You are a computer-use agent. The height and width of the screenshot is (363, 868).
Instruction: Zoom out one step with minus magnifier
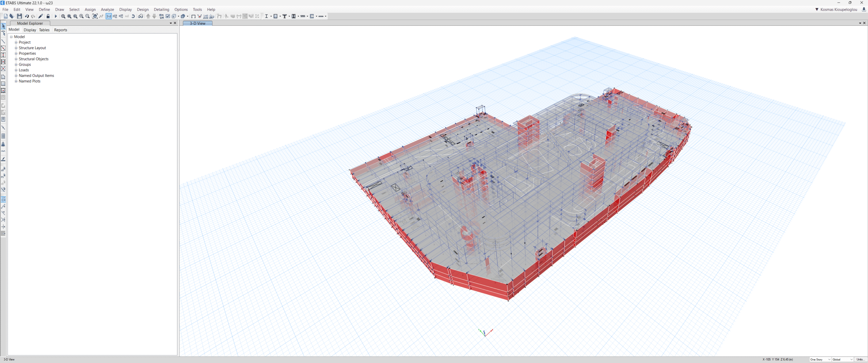coord(87,16)
